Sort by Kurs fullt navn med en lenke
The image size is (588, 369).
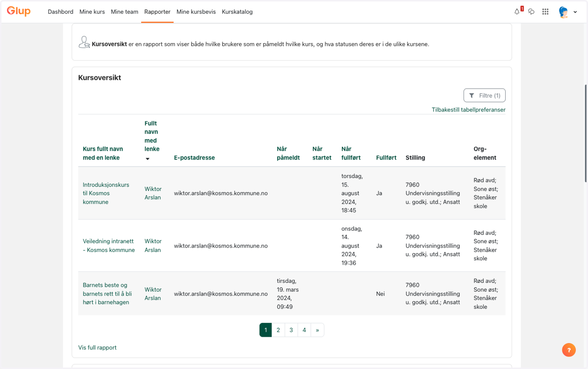point(103,153)
